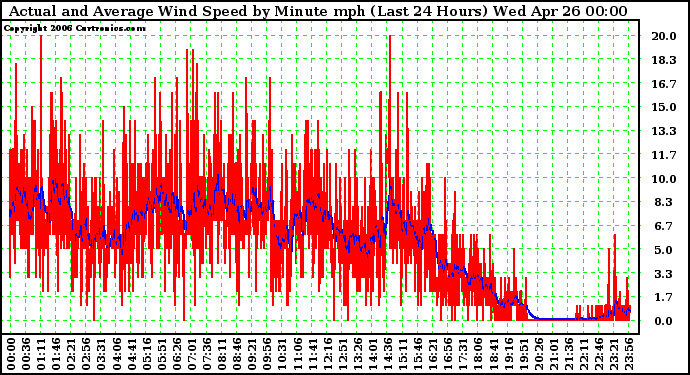Click the 11.7 y-axis label
The width and height of the screenshot is (690, 375).
(664, 155)
